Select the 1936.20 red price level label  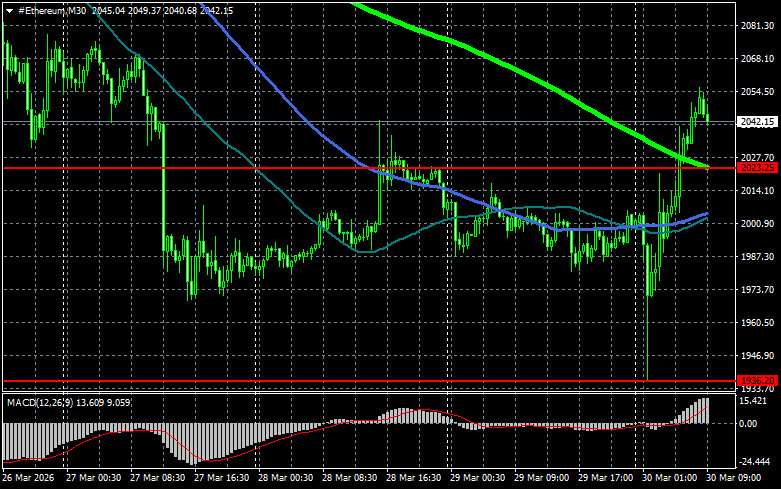pyautogui.click(x=758, y=381)
